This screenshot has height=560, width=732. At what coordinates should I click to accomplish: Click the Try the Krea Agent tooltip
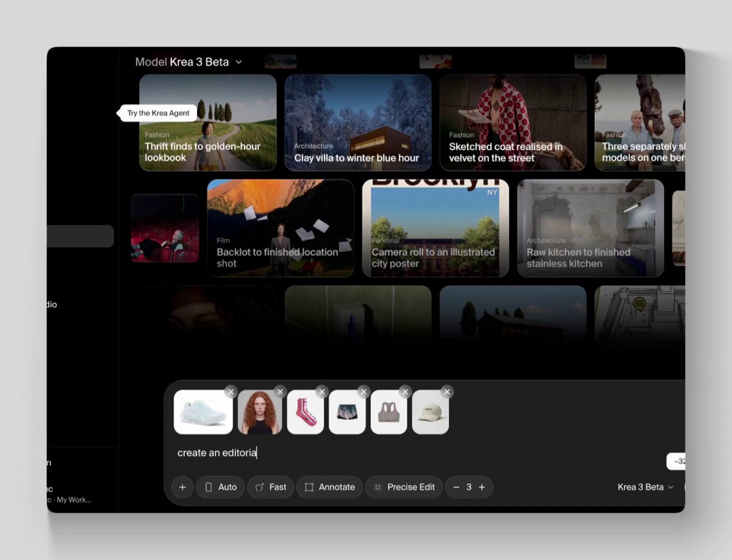pos(158,113)
